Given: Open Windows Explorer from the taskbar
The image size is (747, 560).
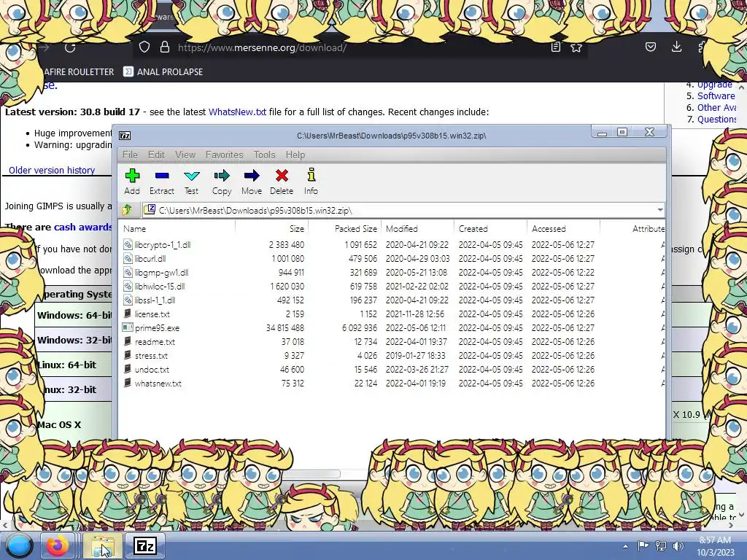Looking at the screenshot, I should (x=104, y=545).
